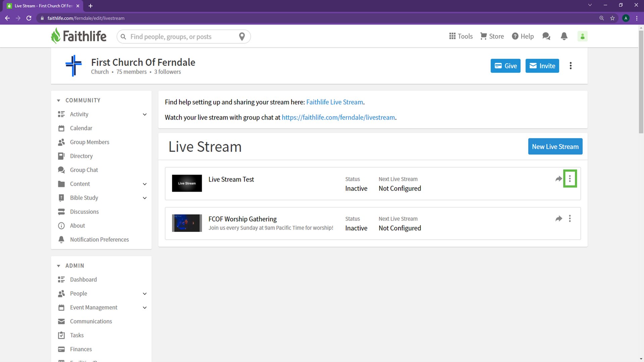This screenshot has height=362, width=644.
Task: Click the 75 members text
Action: 131,72
